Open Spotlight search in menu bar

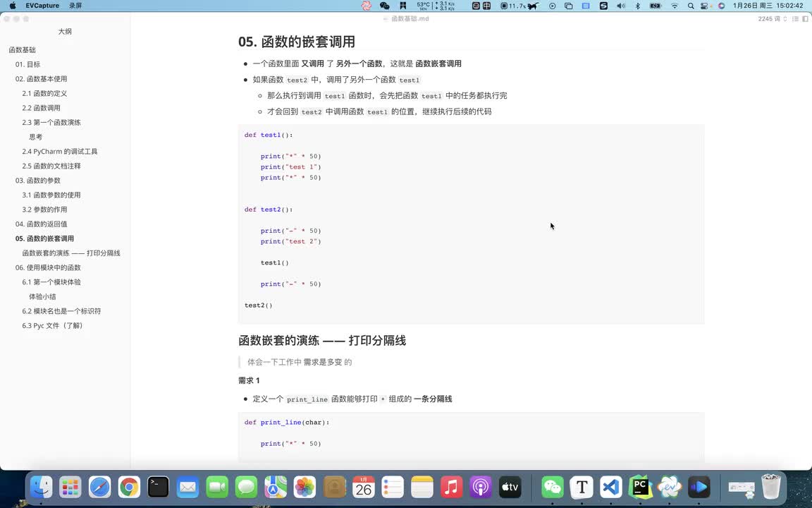[x=691, y=6]
